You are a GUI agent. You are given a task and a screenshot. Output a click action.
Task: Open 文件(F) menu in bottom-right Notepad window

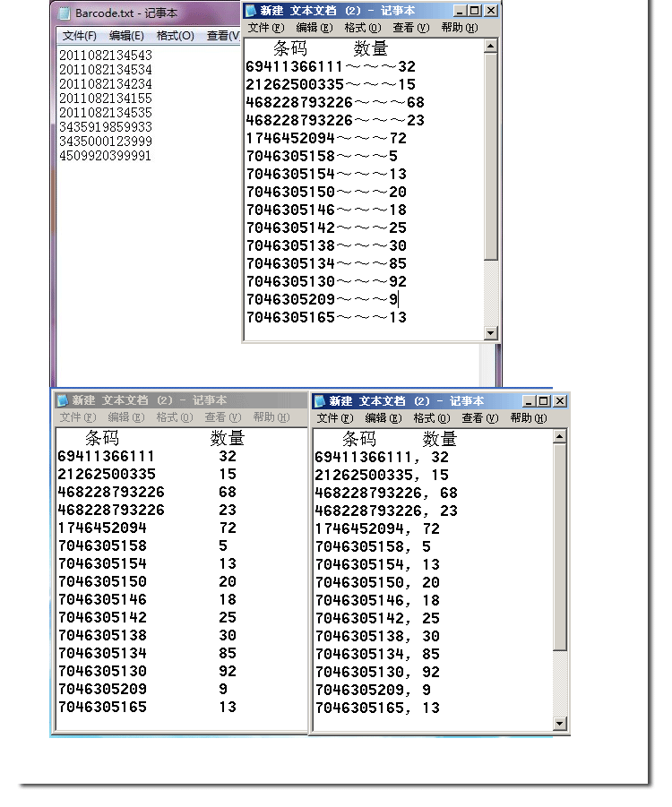[x=335, y=418]
